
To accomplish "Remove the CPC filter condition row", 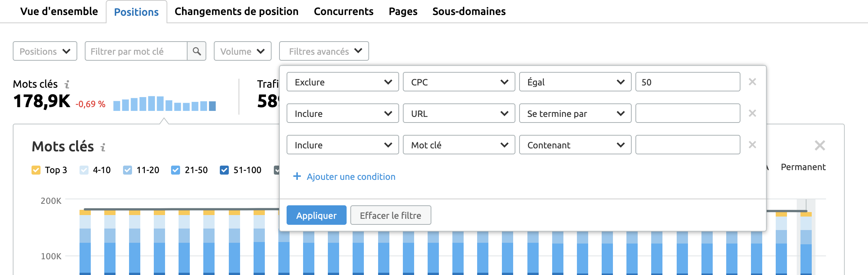I will pos(752,82).
